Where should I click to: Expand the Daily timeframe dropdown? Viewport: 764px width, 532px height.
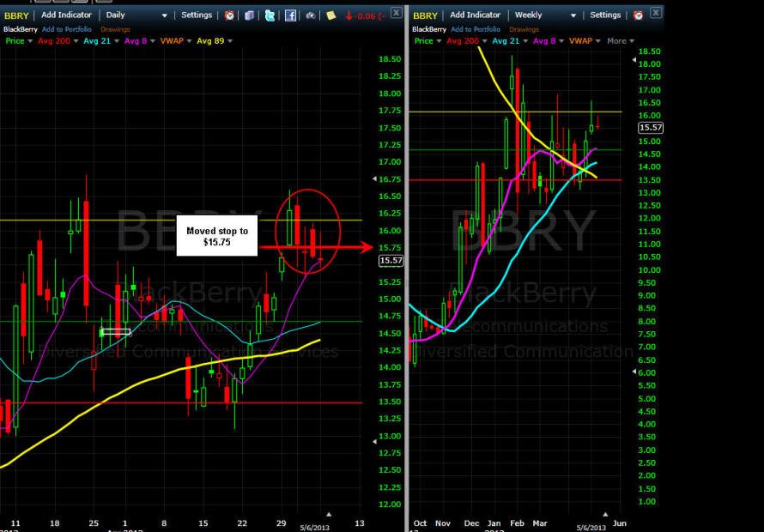[x=164, y=15]
